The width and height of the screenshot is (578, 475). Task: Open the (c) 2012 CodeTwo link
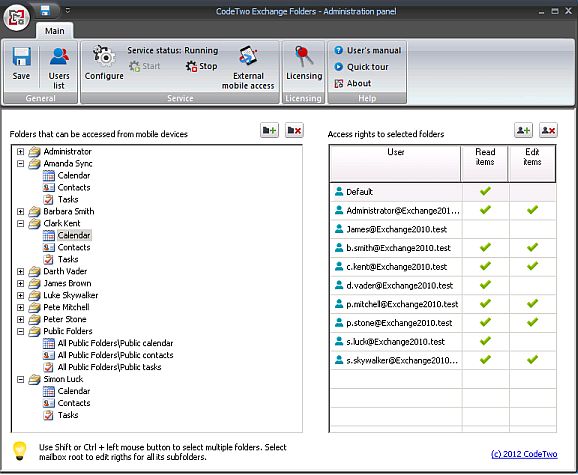tap(524, 454)
